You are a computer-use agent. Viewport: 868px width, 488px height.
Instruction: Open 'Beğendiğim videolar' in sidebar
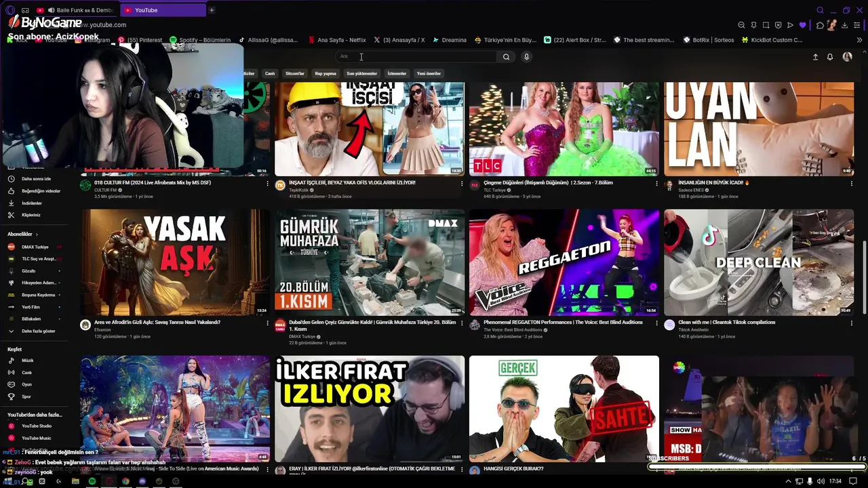(x=35, y=191)
